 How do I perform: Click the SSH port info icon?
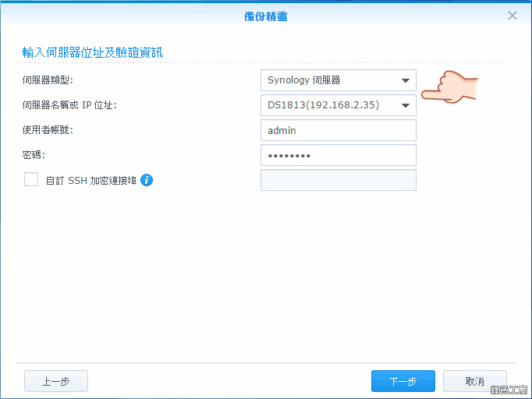[x=147, y=180]
